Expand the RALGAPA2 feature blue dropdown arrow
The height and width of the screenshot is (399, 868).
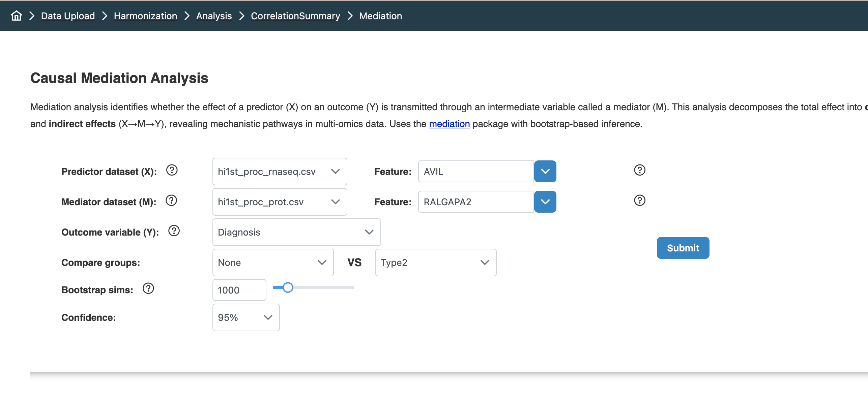tap(545, 202)
